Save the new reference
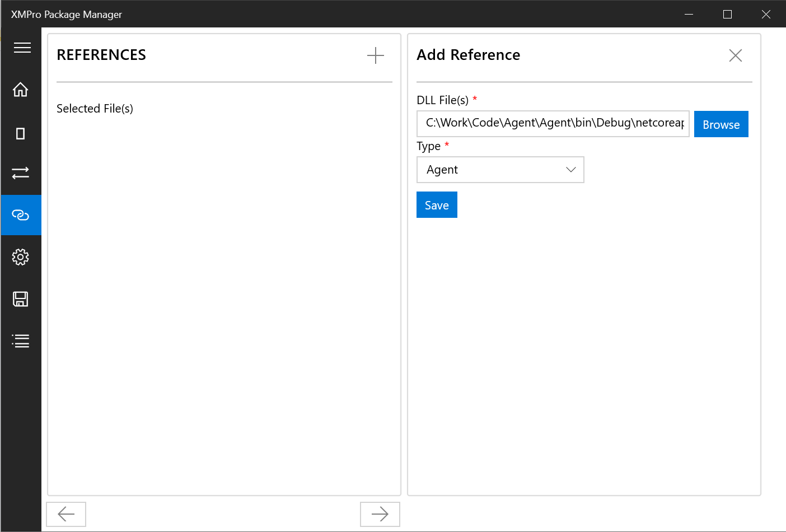The image size is (786, 532). tap(437, 204)
